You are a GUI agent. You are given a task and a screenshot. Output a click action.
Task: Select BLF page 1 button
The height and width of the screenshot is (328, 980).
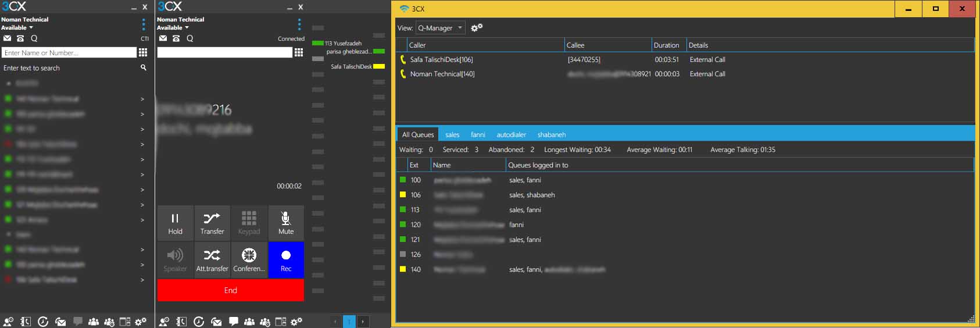[x=349, y=321]
